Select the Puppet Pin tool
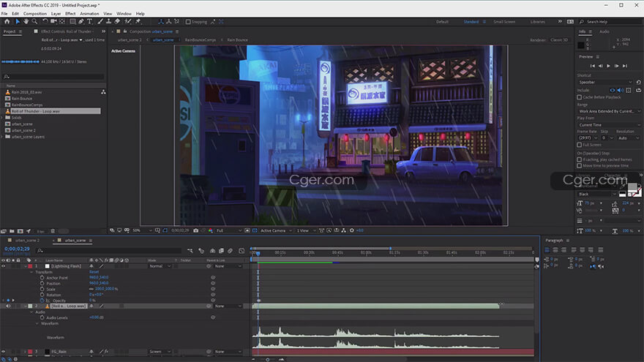This screenshot has width=644, height=362. pyautogui.click(x=138, y=22)
